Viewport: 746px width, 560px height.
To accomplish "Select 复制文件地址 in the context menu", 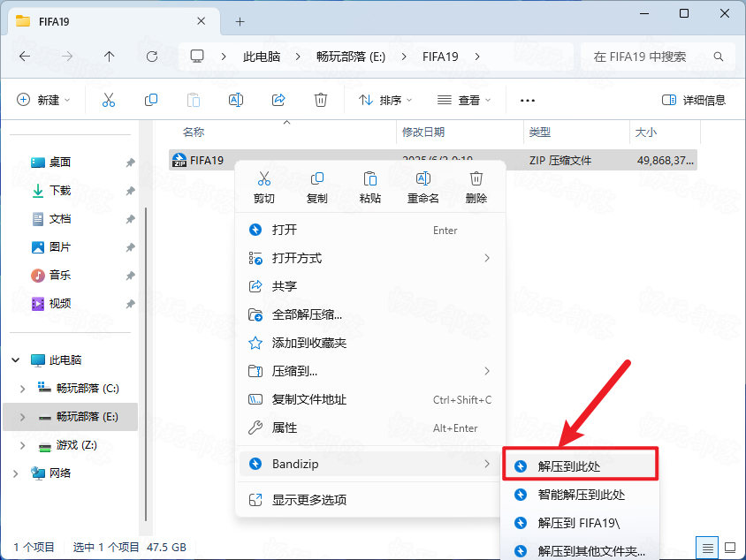I will pos(370,400).
